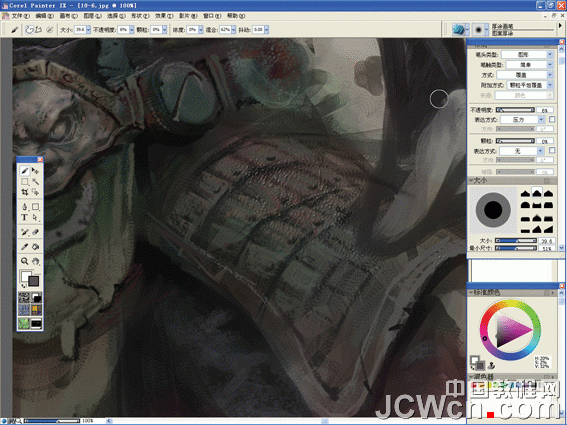
Task: Open the 大小 size dropdown in property bar
Action: 89,30
